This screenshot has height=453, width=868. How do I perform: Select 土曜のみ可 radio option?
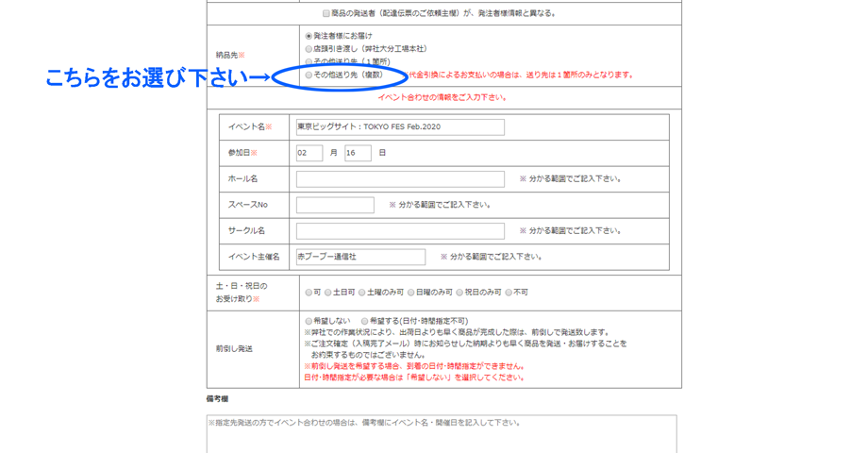point(362,293)
